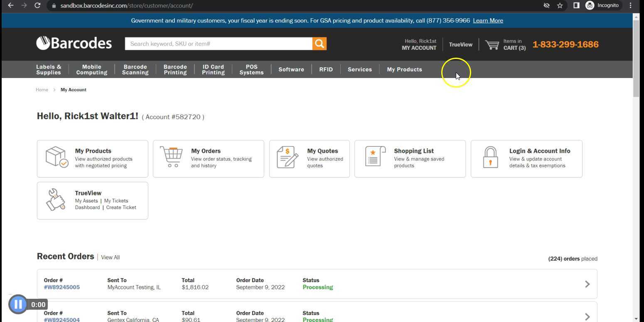Viewport: 644px width, 322px height.
Task: Open the Barcode Printing menu
Action: point(175,69)
